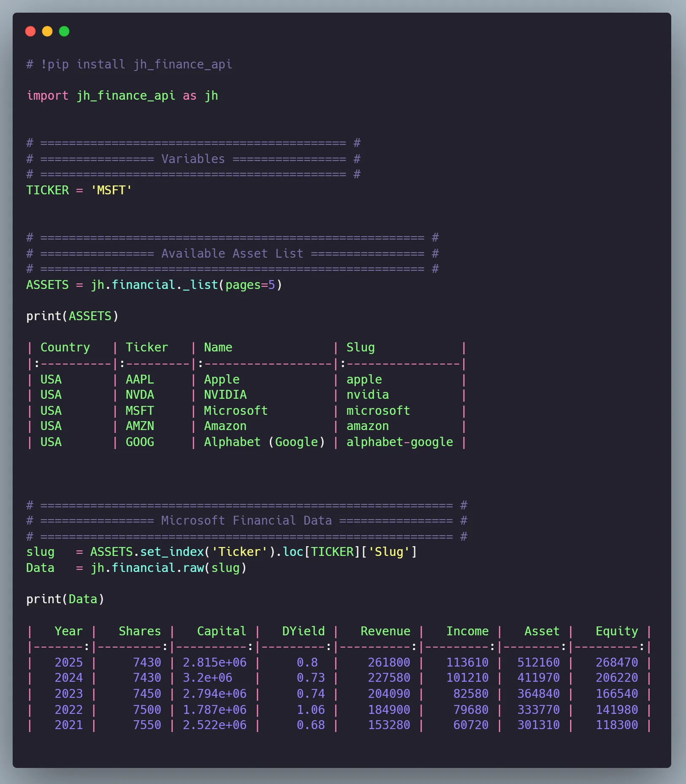Click the print(Data) statement
The width and height of the screenshot is (686, 784).
(x=65, y=599)
